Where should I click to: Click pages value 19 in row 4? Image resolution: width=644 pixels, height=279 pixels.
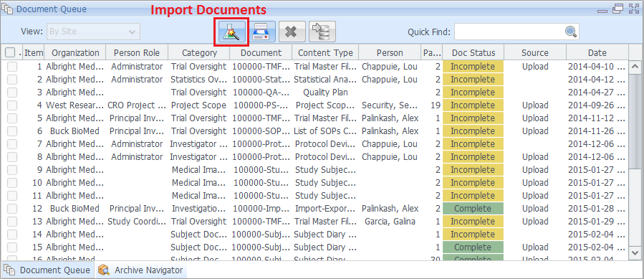point(436,105)
